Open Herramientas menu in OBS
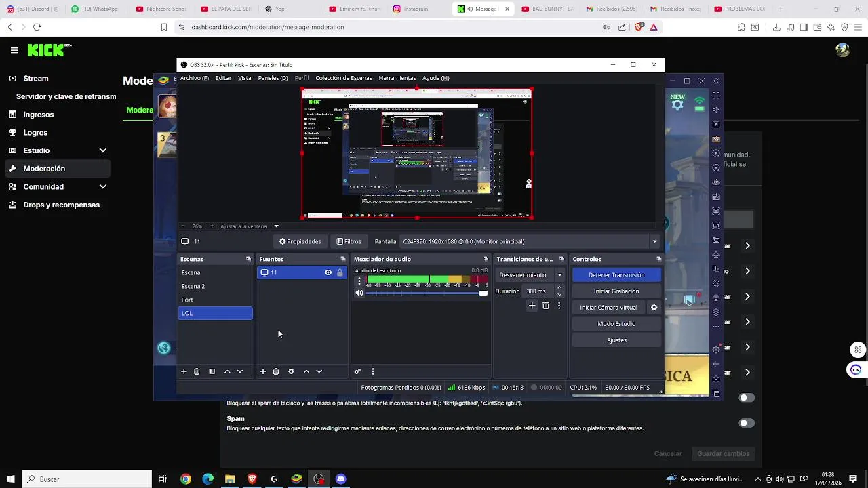This screenshot has height=488, width=868. click(397, 78)
